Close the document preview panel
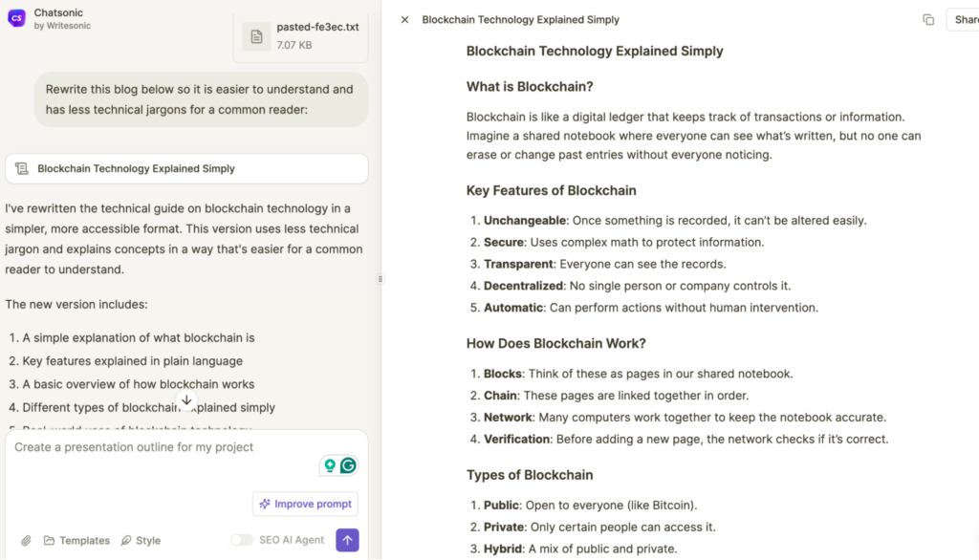 (x=404, y=20)
